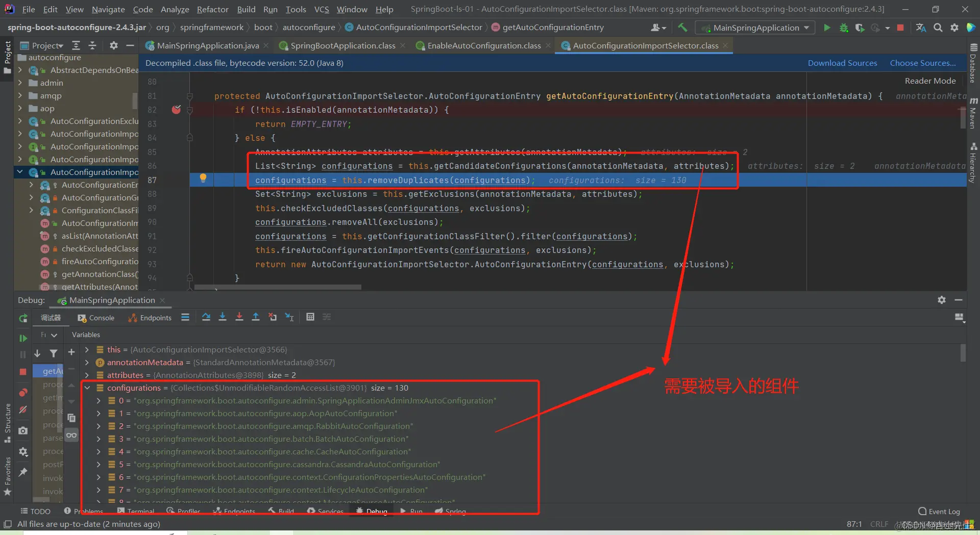This screenshot has height=535, width=980.
Task: Open Search Everywhere magnifier
Action: pos(938,28)
